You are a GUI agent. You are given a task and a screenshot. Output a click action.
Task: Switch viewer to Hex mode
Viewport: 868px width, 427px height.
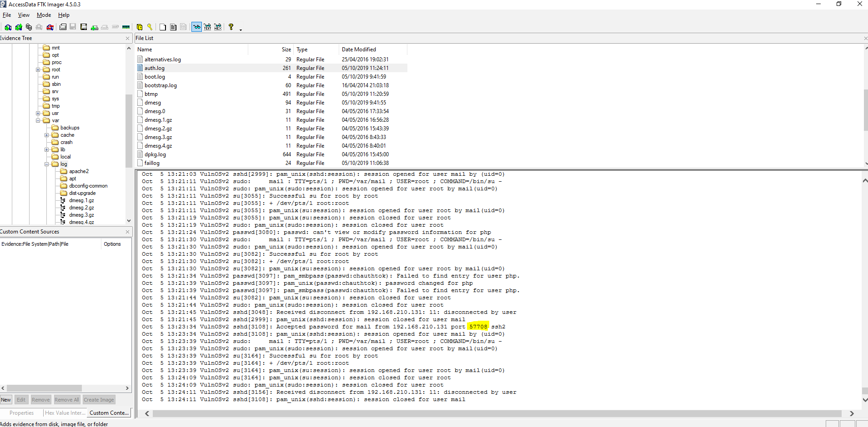click(218, 27)
